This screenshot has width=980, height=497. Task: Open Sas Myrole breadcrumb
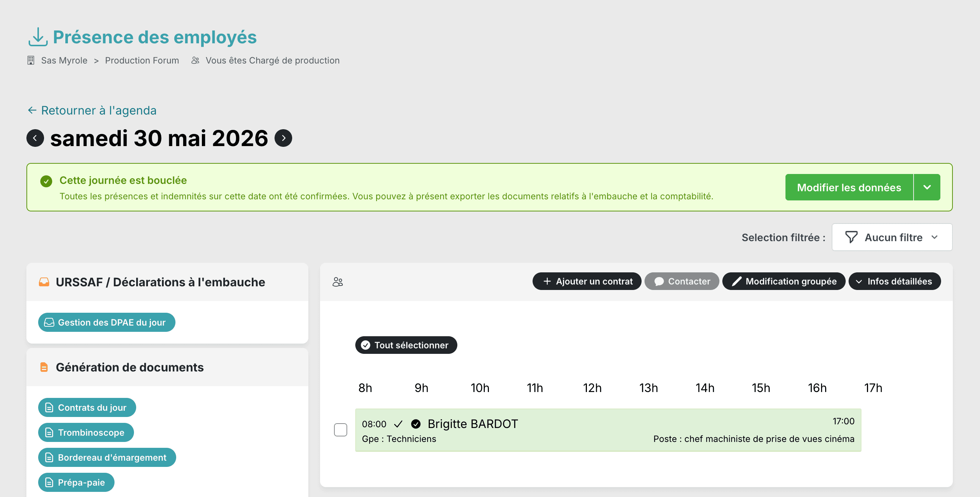click(x=64, y=60)
